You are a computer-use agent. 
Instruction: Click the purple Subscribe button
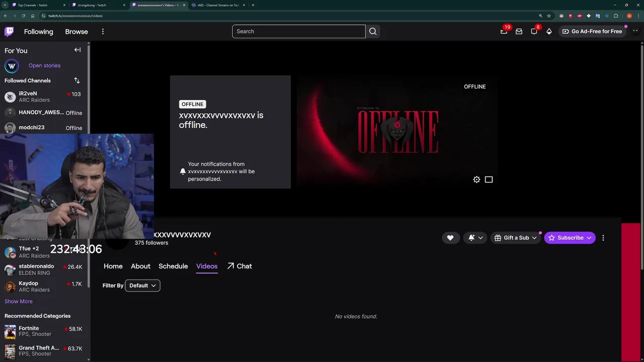(x=570, y=238)
